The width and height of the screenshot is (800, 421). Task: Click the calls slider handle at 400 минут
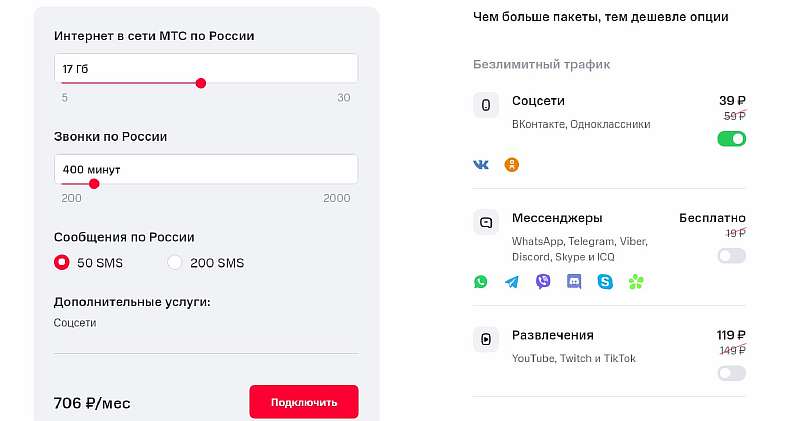tap(94, 184)
